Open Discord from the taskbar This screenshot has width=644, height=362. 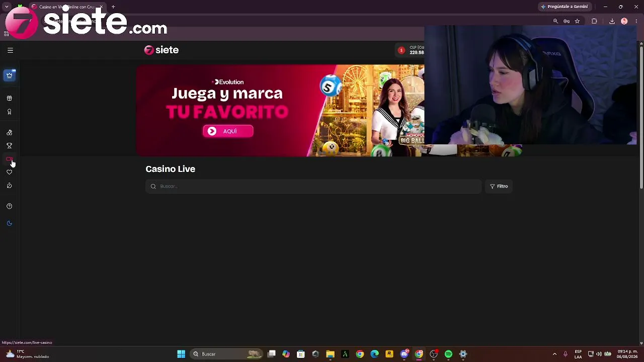tap(404, 354)
